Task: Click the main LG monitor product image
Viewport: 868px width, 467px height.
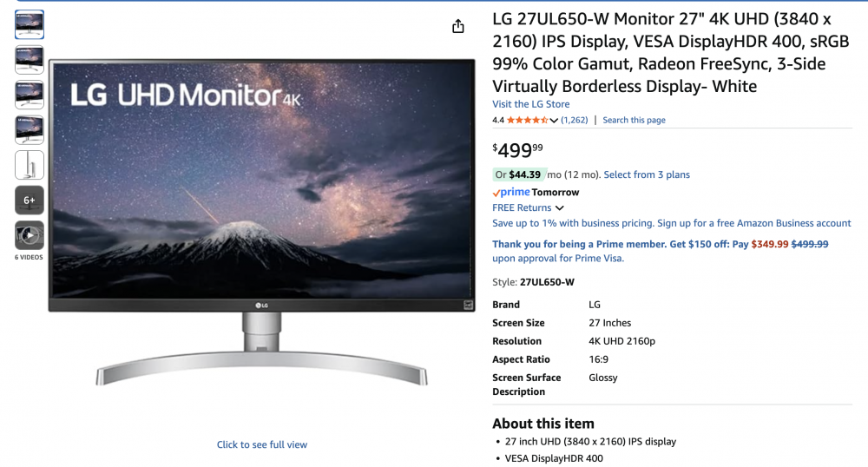Action: (x=262, y=221)
